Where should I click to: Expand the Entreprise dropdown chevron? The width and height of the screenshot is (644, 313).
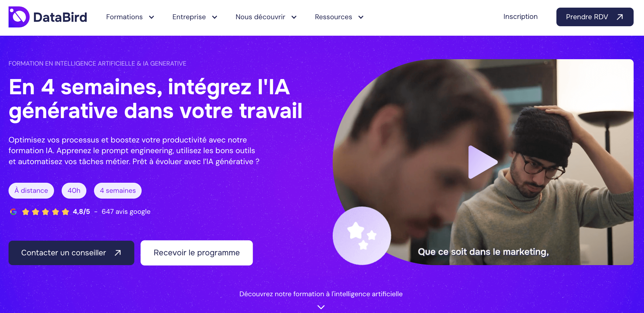pyautogui.click(x=215, y=17)
